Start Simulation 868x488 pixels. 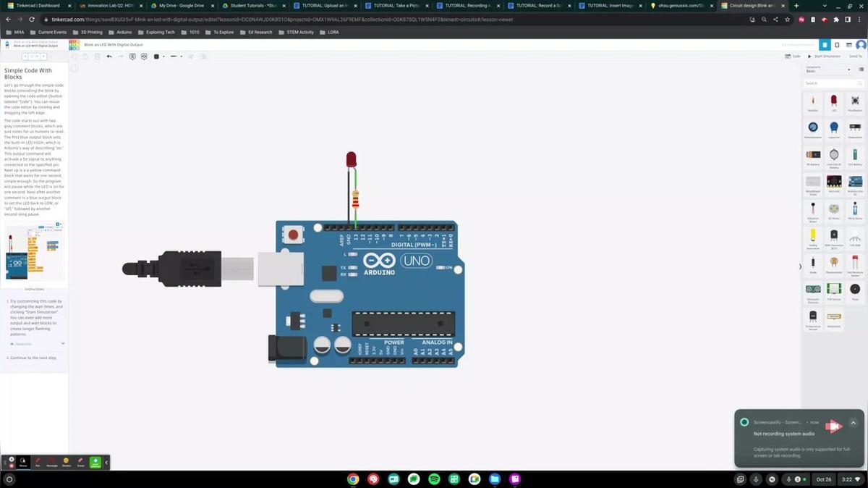coord(825,56)
